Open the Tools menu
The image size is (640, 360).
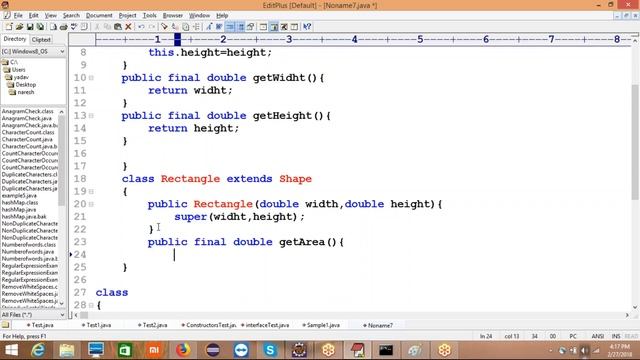[149, 16]
